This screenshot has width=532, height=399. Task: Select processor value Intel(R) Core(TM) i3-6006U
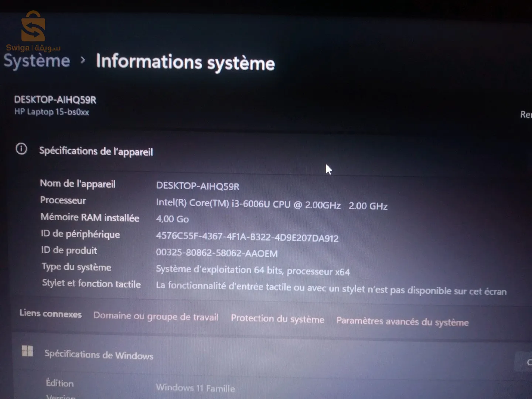272,204
